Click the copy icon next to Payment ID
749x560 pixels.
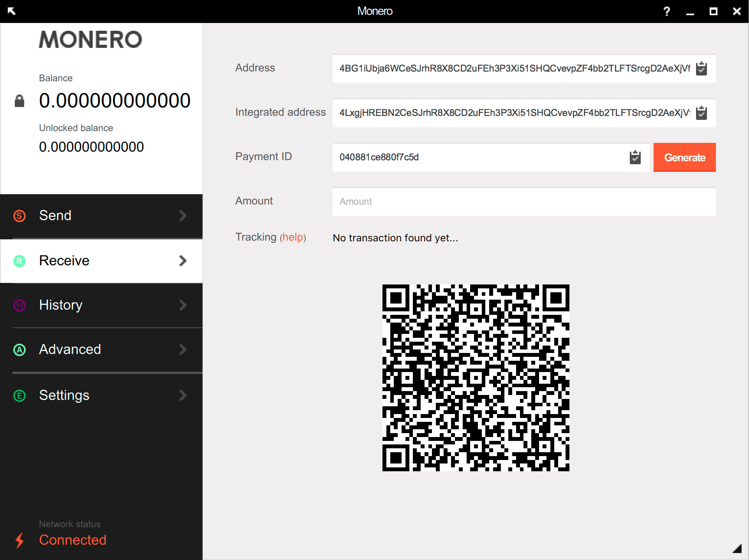coord(635,157)
